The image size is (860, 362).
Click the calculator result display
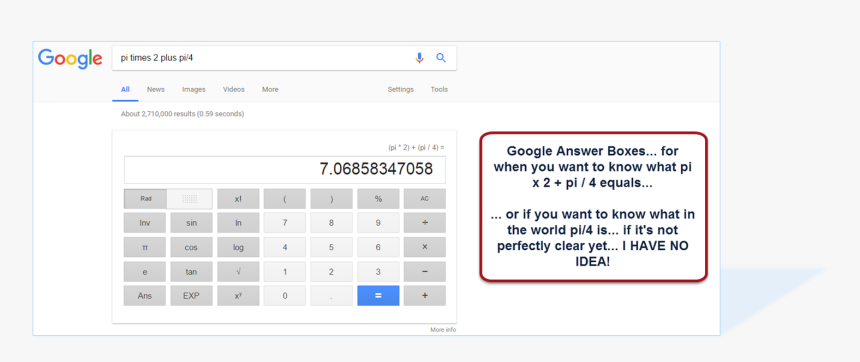click(x=285, y=169)
